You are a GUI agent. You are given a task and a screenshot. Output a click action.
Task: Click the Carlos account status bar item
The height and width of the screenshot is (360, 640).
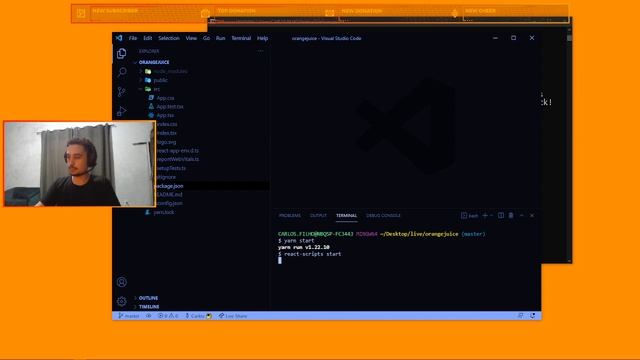(x=198, y=316)
